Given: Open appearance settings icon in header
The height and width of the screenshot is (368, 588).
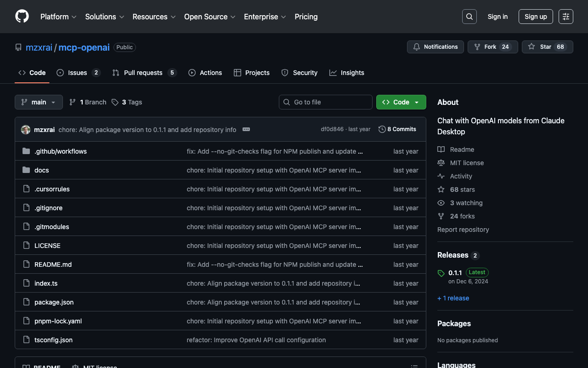Looking at the screenshot, I should [565, 17].
